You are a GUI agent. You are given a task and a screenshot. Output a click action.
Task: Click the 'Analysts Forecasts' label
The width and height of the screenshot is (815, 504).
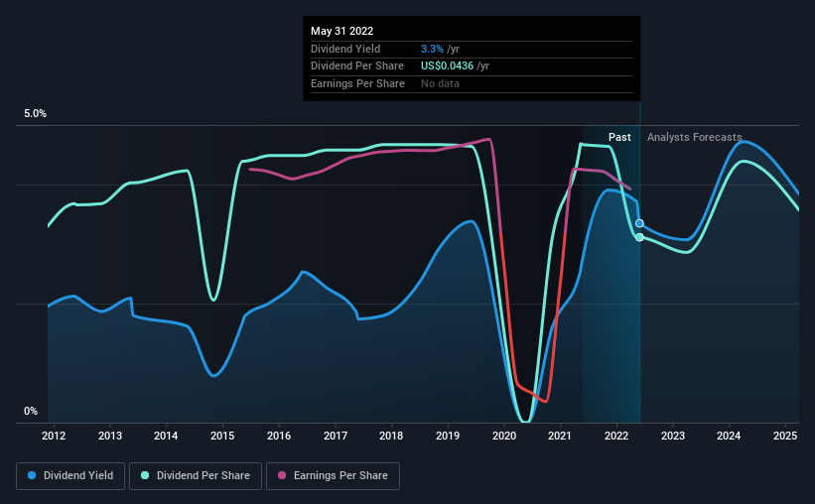[x=695, y=137]
